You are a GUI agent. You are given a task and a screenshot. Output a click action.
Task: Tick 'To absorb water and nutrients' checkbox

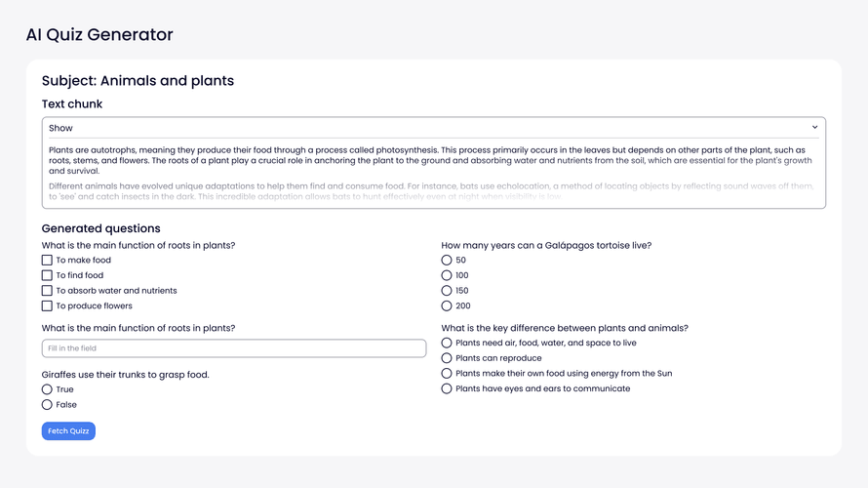pos(47,291)
